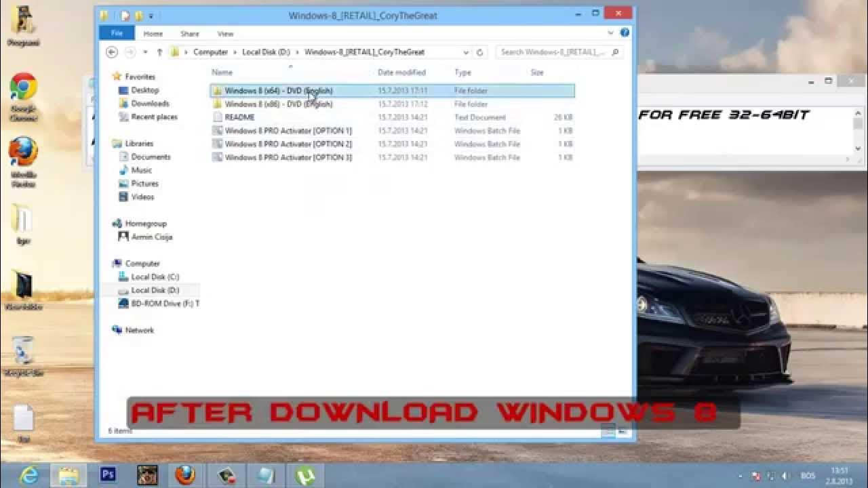This screenshot has height=488, width=868.
Task: Switch to the Share ribbon tab
Action: [190, 34]
